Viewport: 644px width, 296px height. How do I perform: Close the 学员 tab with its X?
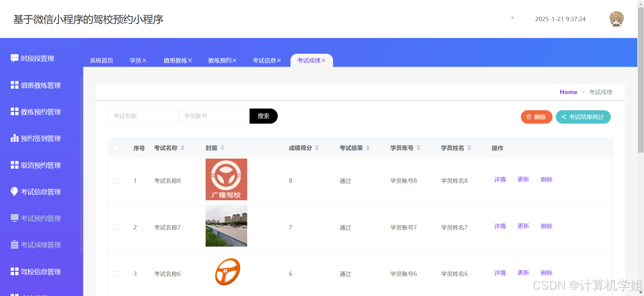144,60
